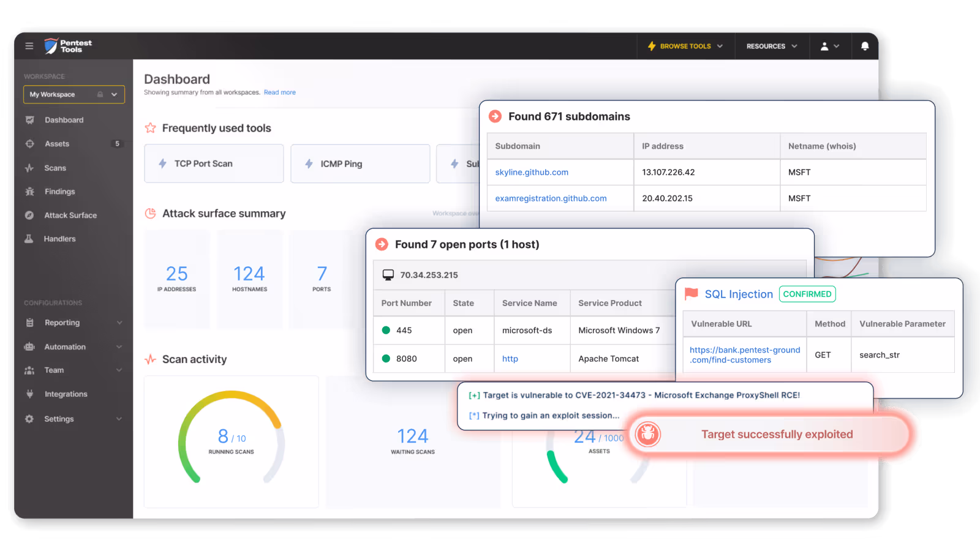The height and width of the screenshot is (551, 980).
Task: Expand the Reporting section chevron
Action: [x=119, y=323]
